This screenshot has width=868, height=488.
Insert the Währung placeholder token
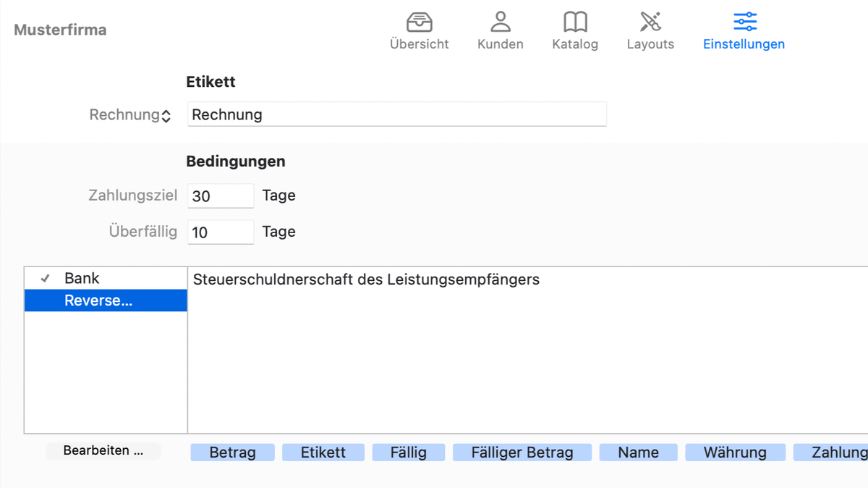click(x=735, y=453)
